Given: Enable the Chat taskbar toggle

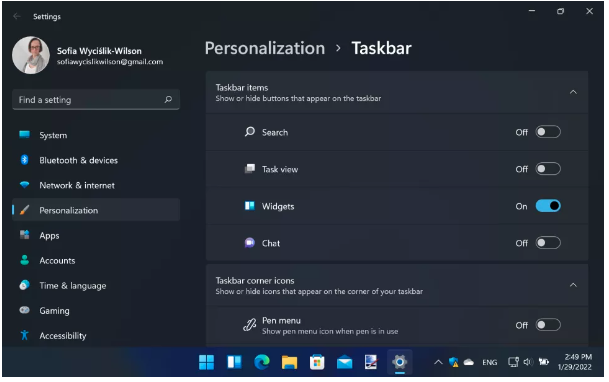Looking at the screenshot, I should [x=548, y=243].
